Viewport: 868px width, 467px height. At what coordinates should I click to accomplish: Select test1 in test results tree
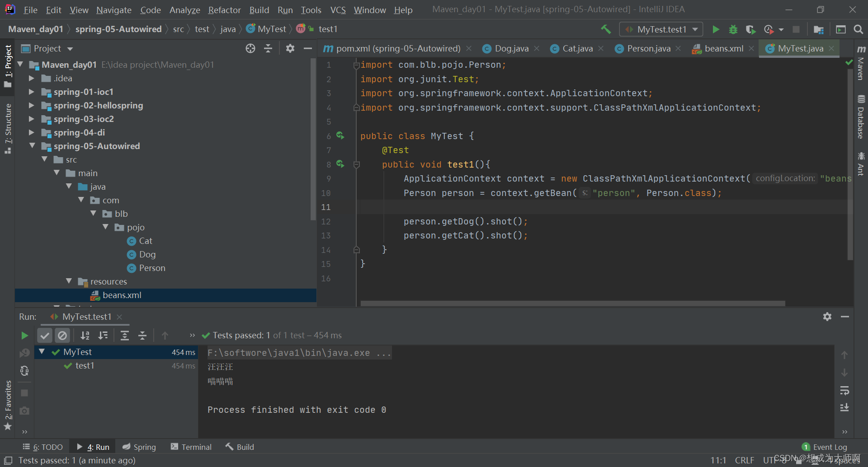click(x=85, y=365)
